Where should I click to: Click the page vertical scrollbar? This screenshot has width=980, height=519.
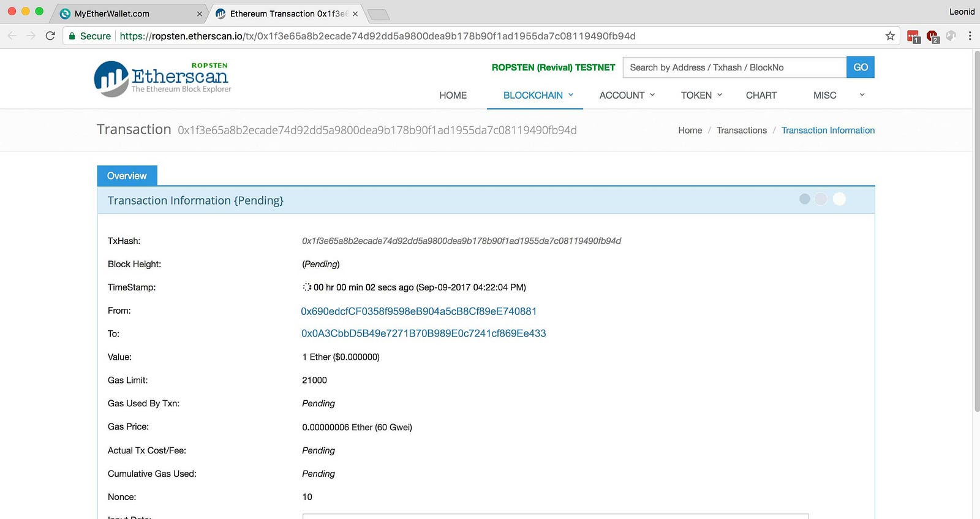976,232
